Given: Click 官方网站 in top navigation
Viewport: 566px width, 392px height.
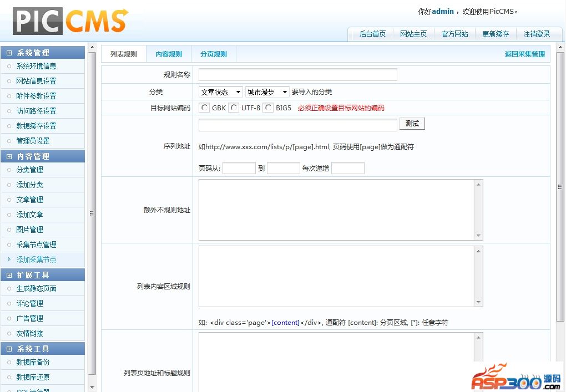Looking at the screenshot, I should point(455,34).
